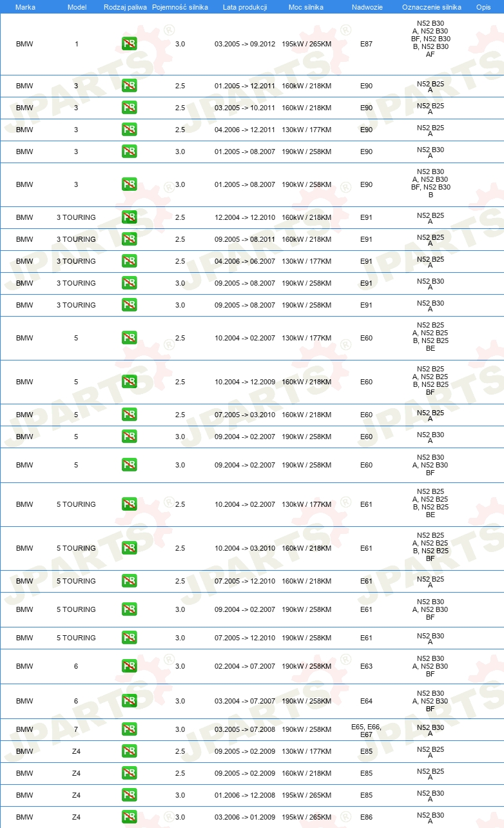Select date range 03.2004 -> 07.2007

pos(245,701)
